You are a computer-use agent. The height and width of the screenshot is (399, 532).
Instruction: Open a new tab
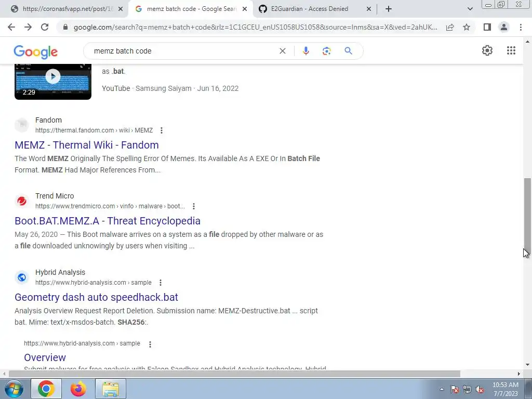point(389,9)
